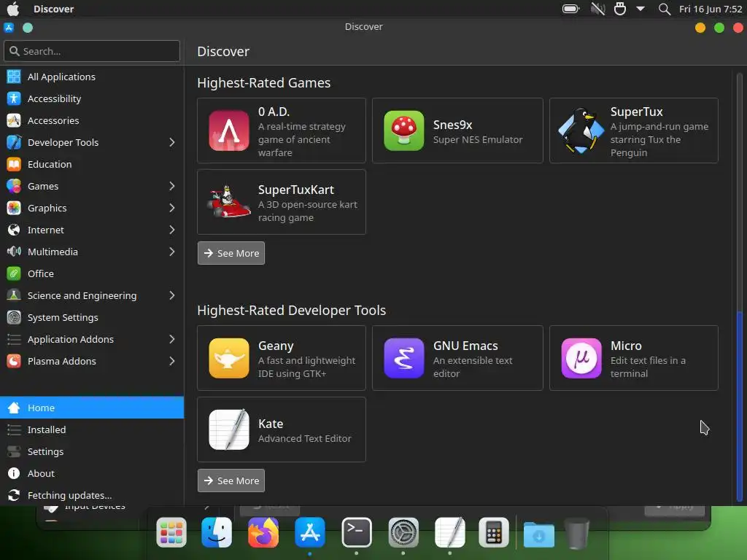Expand the Multimedia category arrow
747x560 pixels.
pyautogui.click(x=172, y=252)
